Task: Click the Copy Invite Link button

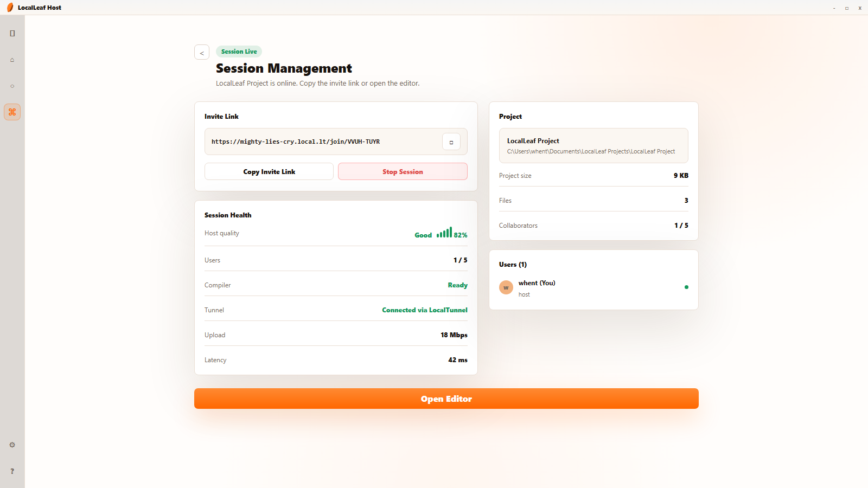Action: pyautogui.click(x=269, y=172)
